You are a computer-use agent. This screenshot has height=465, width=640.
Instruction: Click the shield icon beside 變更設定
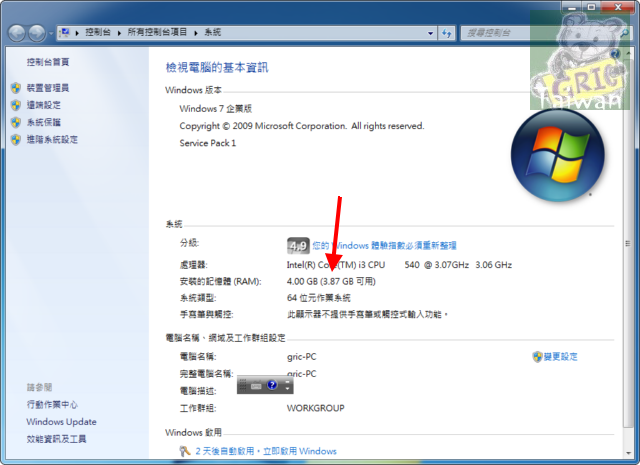537,356
